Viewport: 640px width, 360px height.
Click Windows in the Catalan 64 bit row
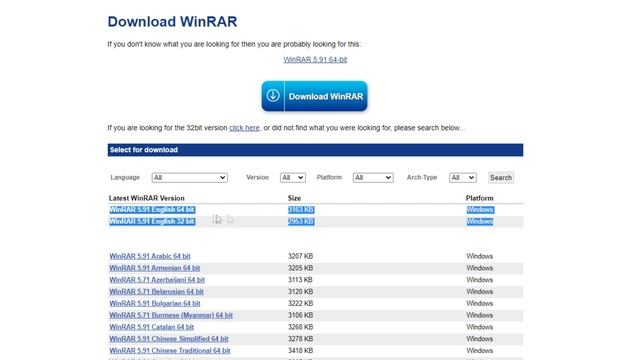coord(480,327)
